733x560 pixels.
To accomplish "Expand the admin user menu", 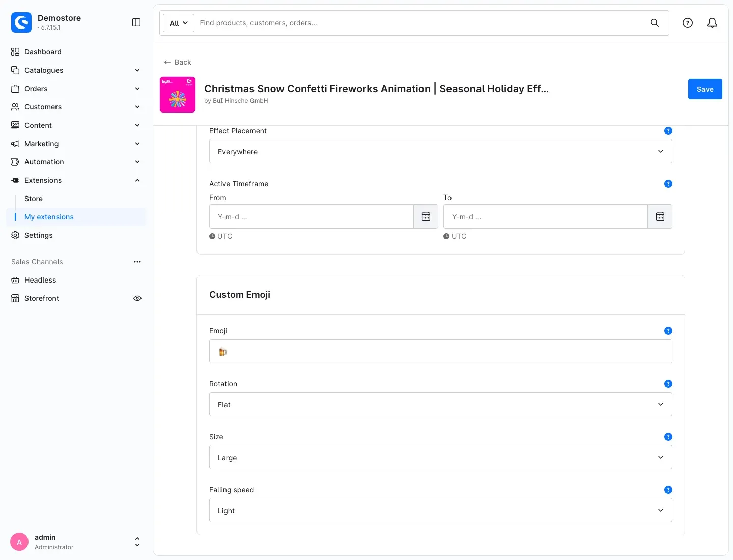I will coord(137,542).
